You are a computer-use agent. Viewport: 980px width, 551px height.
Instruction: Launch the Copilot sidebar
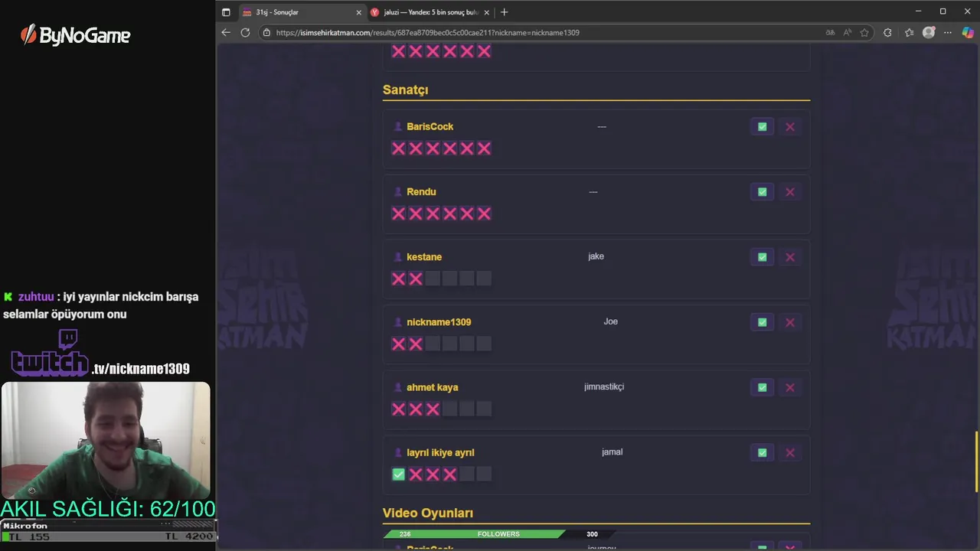tap(968, 33)
